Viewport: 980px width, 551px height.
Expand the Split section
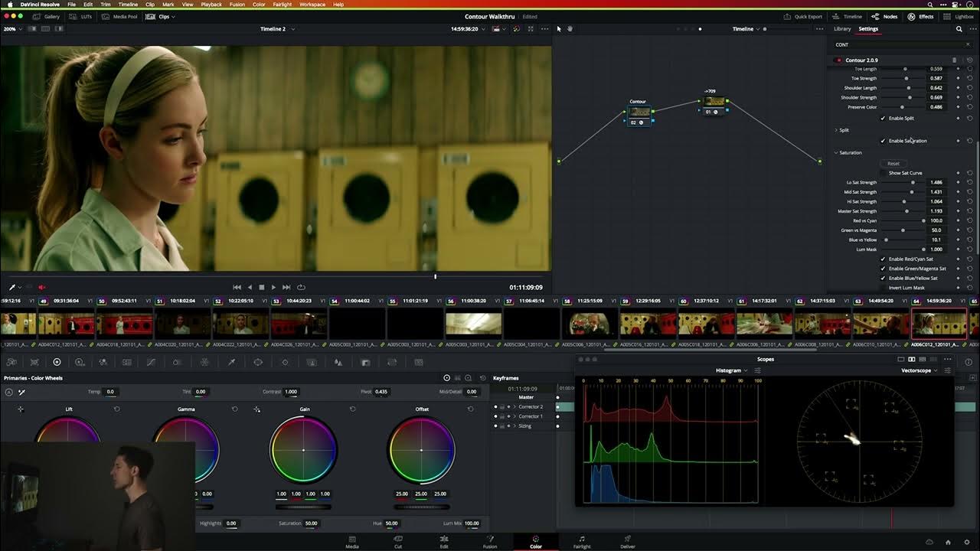point(836,130)
